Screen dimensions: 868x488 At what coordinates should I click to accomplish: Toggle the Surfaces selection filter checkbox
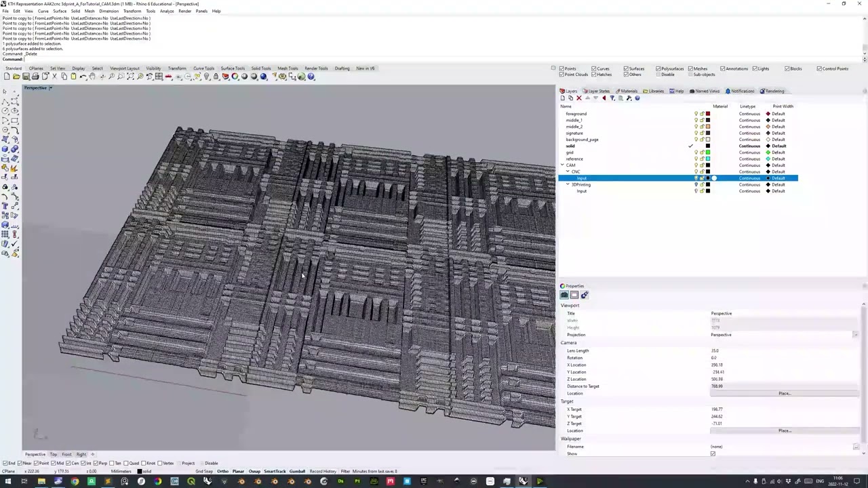click(x=626, y=68)
